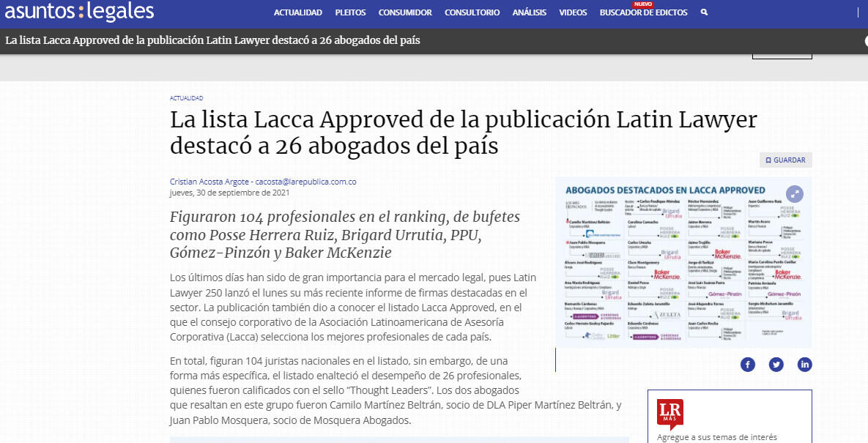Screen dimensions: 868x443
Task: Go to the Pleitos section
Action: [x=350, y=12]
